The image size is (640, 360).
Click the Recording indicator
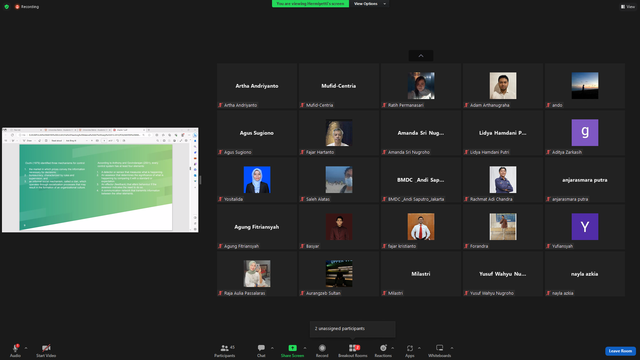[27, 7]
